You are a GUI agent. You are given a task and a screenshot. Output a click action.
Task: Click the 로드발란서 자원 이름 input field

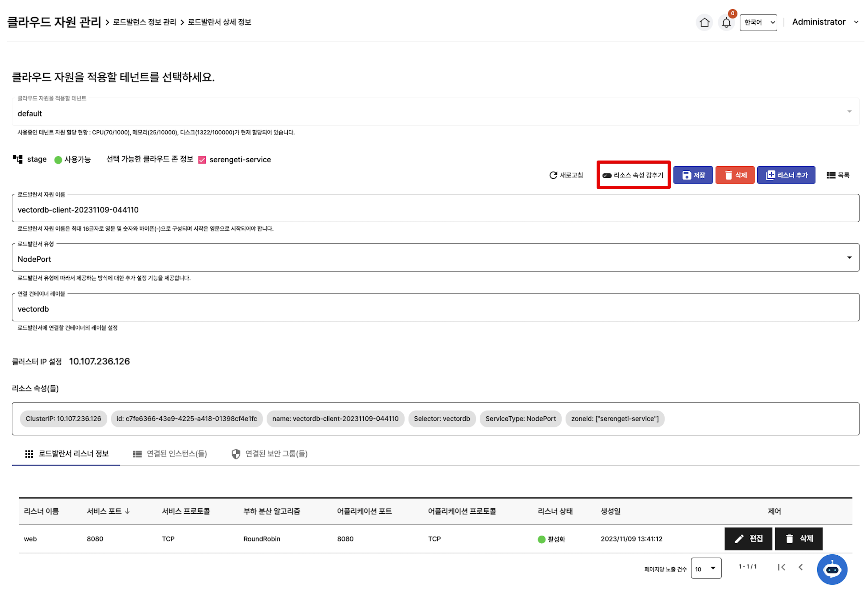coord(435,210)
